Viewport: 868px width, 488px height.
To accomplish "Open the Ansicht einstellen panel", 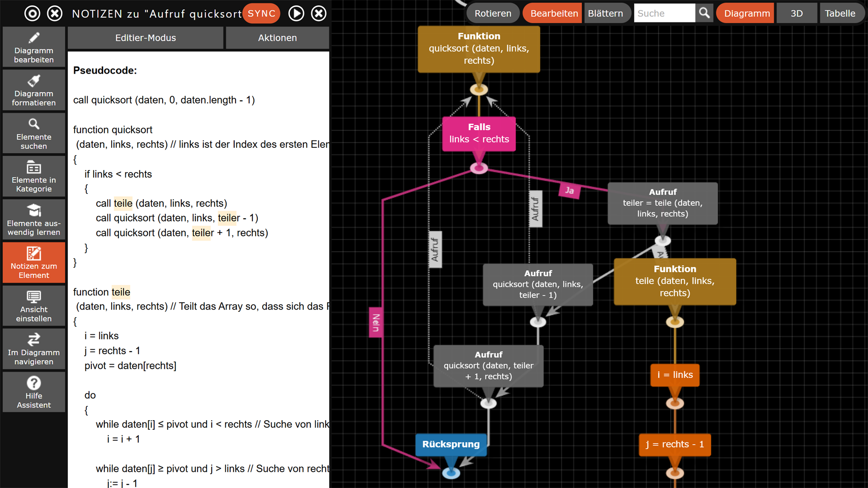I will 33,306.
